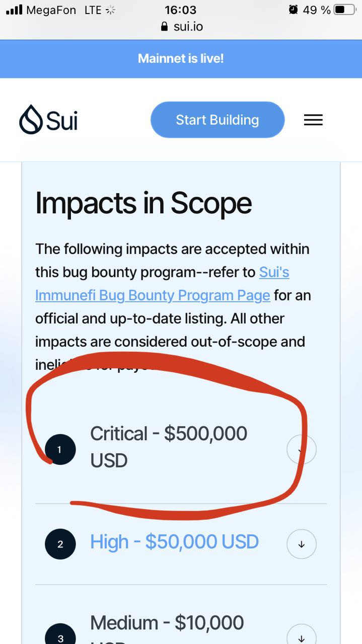The image size is (362, 644).
Task: Tap the 16:03 clock in status bar
Action: [180, 10]
